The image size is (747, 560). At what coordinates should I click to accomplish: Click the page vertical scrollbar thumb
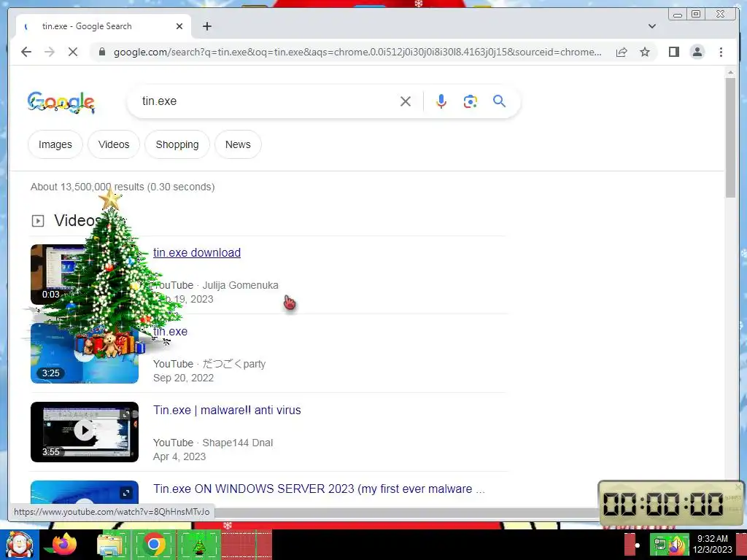coord(730,137)
